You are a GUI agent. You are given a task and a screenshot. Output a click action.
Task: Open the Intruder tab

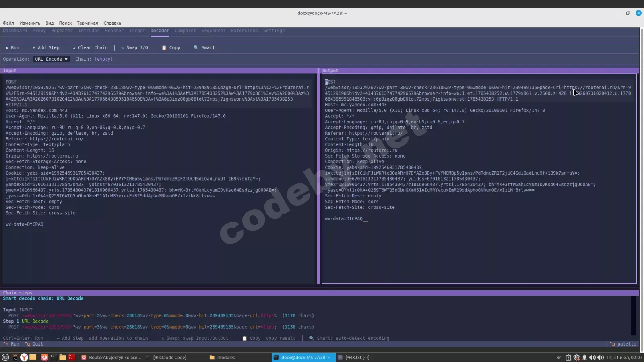(89, 31)
